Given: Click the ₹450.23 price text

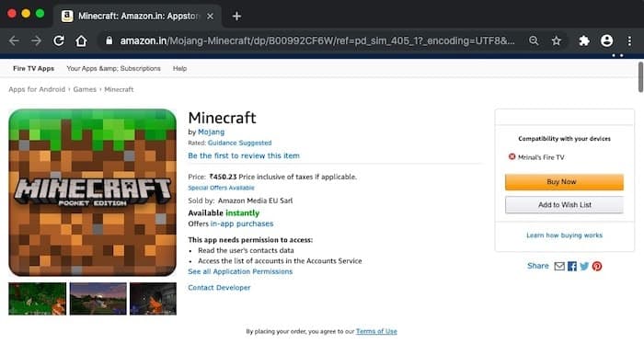Looking at the screenshot, I should 223,177.
